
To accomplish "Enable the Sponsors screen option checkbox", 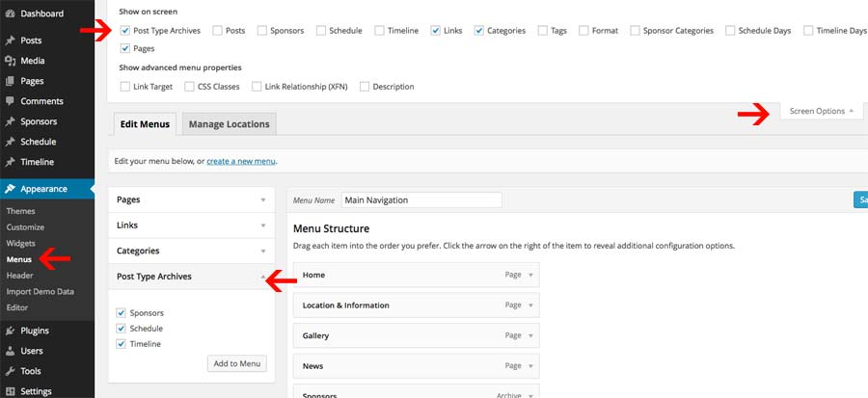I will (x=261, y=31).
